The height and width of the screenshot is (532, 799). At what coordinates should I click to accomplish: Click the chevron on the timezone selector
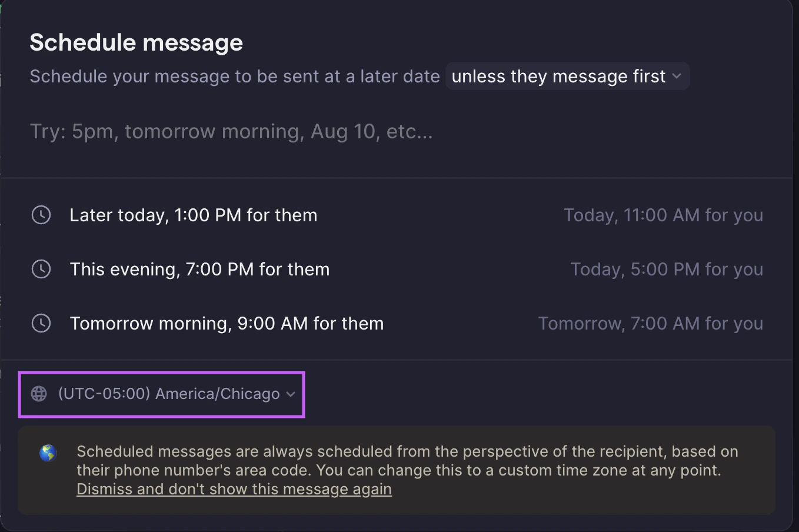tap(290, 395)
